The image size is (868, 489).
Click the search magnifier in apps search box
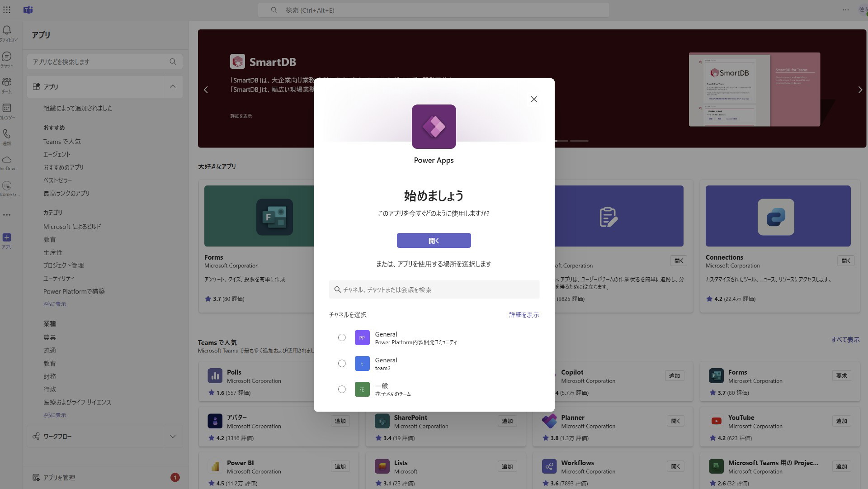(173, 62)
